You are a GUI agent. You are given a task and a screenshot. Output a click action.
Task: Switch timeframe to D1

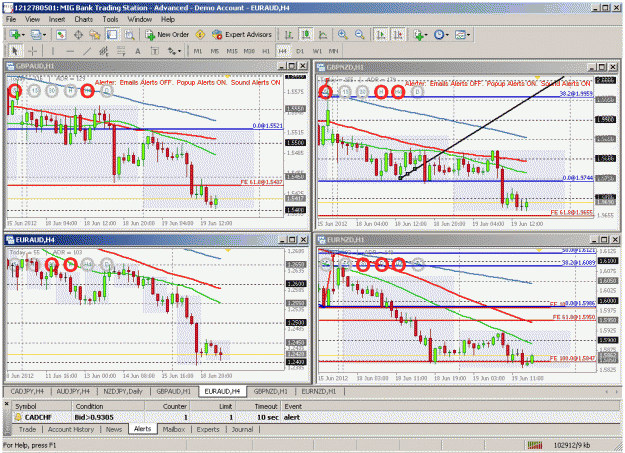300,51
